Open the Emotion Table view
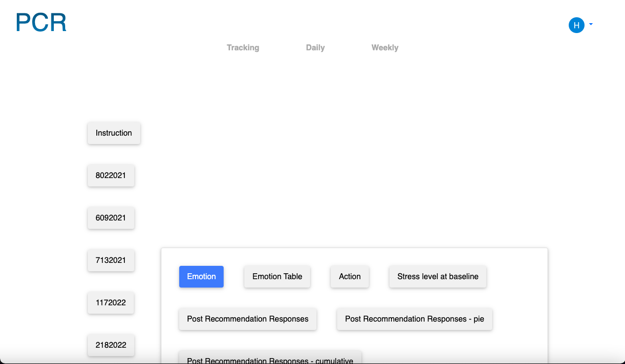This screenshot has height=364, width=625. point(277,277)
